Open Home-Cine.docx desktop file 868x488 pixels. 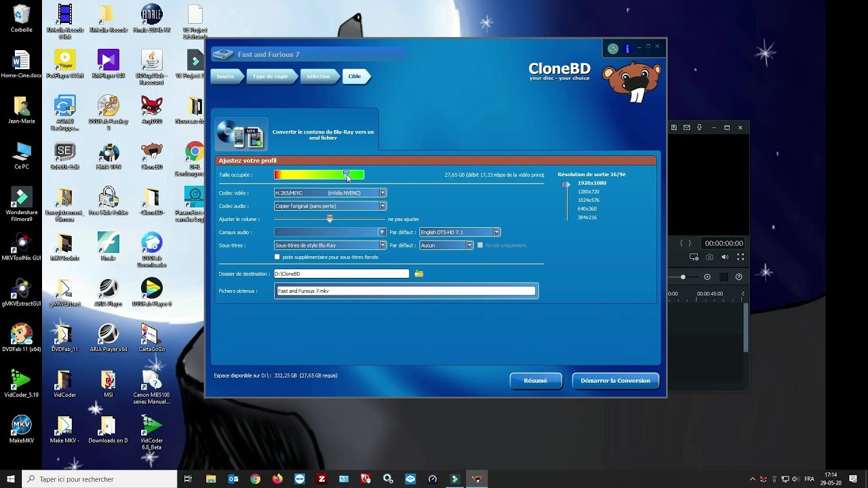pos(21,65)
